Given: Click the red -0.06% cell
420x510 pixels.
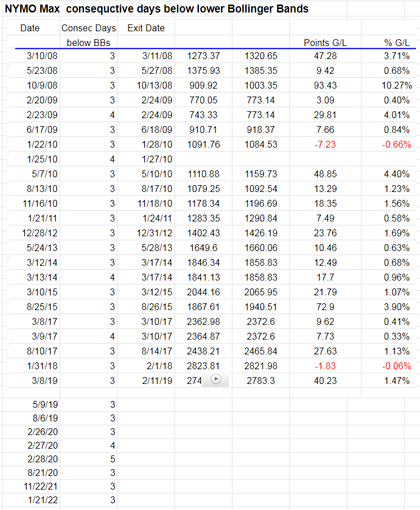Looking at the screenshot, I should coord(396,366).
